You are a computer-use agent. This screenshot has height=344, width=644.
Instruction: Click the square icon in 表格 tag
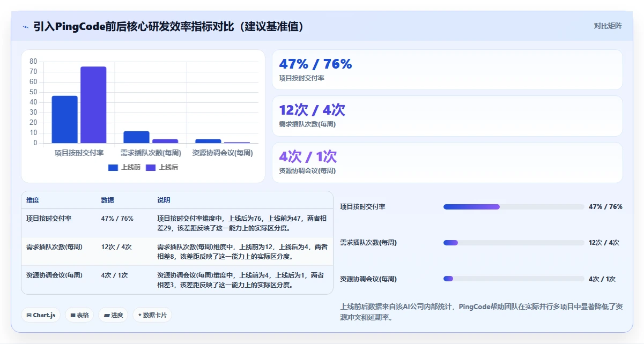point(72,316)
